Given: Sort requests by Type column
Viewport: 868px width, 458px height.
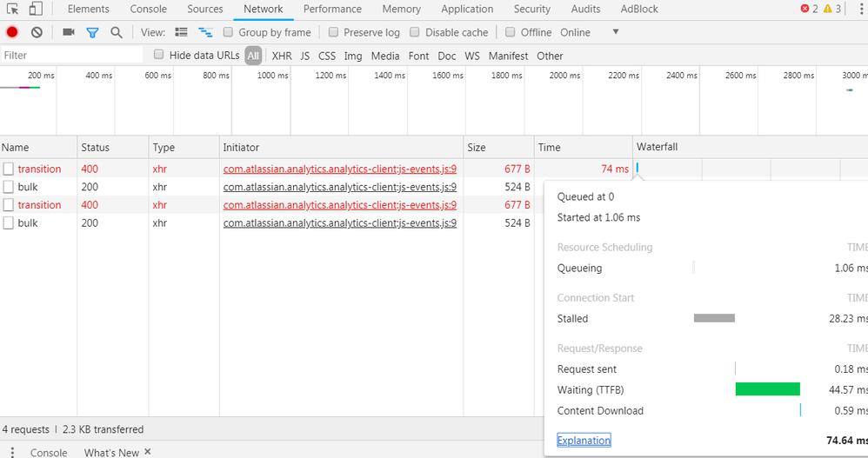Looking at the screenshot, I should tap(184, 147).
